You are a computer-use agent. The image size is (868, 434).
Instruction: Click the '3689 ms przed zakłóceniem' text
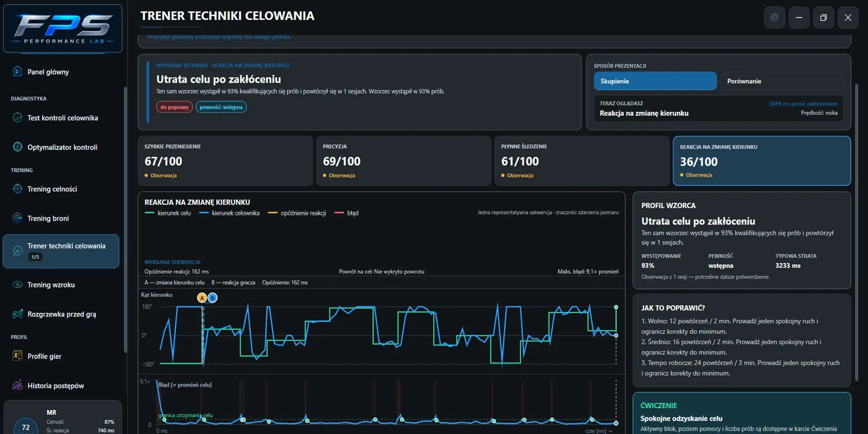(803, 104)
